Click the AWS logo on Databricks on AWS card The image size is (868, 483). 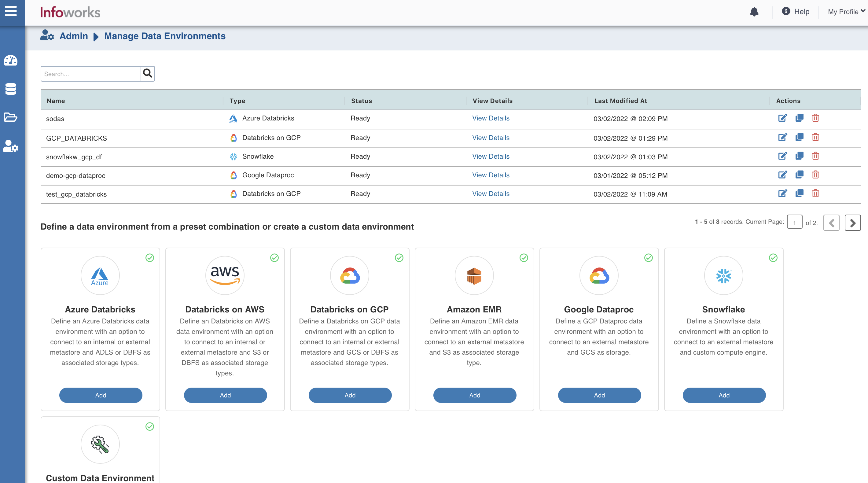coord(225,276)
